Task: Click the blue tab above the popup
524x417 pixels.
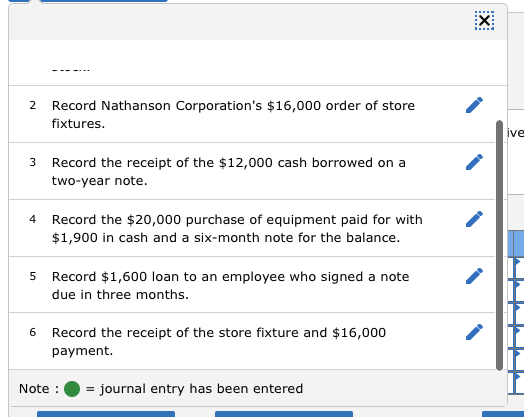Action: 104,1
